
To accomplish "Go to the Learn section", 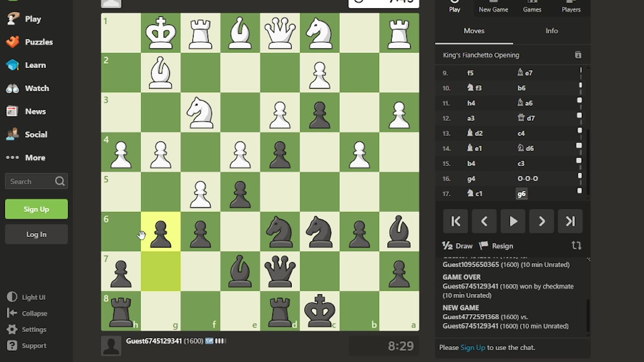I will click(26, 65).
